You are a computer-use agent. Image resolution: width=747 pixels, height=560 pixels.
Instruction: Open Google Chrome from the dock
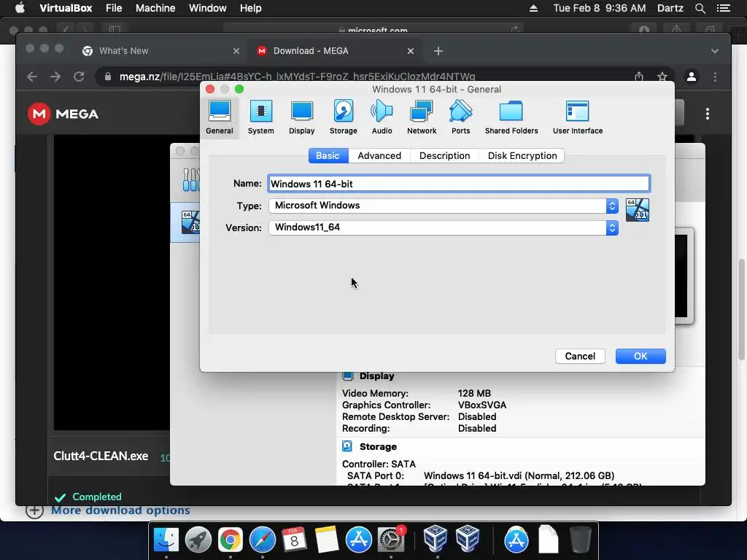[x=230, y=540]
